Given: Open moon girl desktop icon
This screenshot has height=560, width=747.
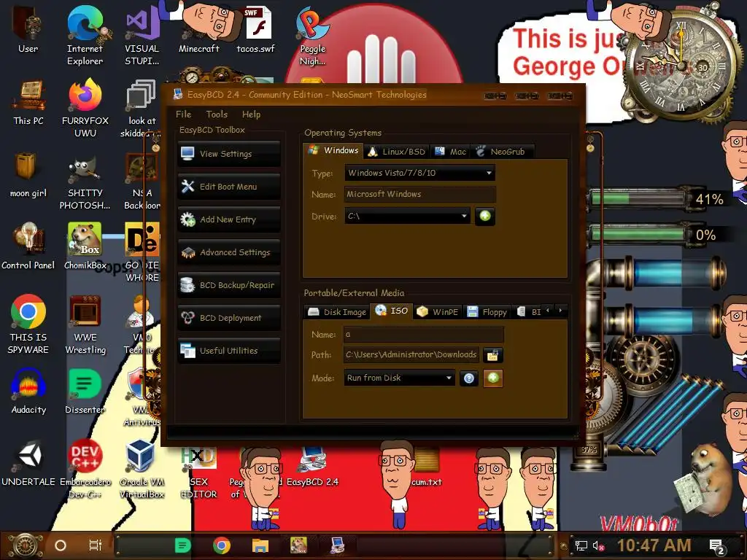Looking at the screenshot, I should [28, 175].
